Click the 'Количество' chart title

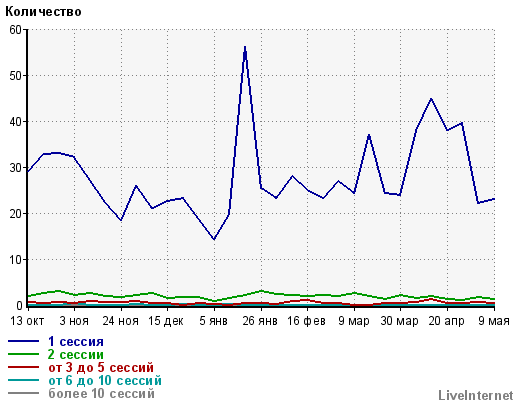(x=43, y=12)
